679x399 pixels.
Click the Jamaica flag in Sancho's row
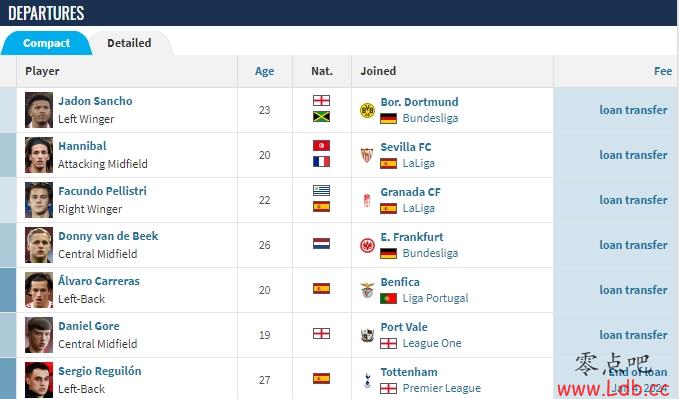point(321,117)
